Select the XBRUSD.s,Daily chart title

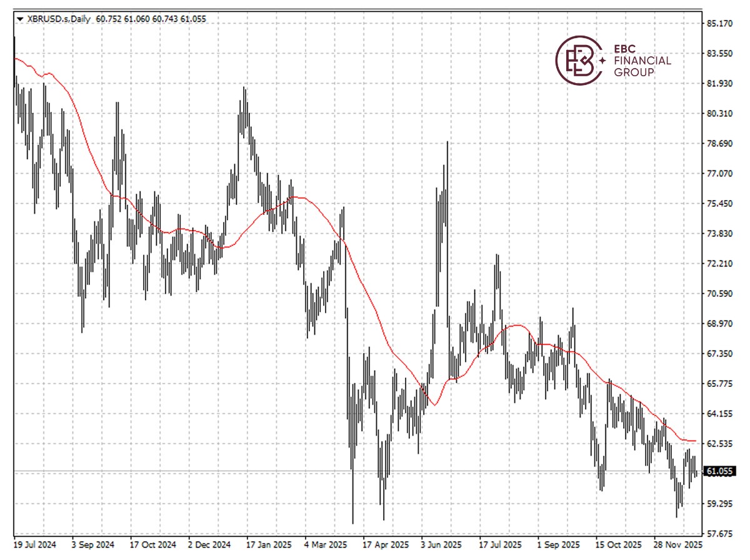click(59, 19)
